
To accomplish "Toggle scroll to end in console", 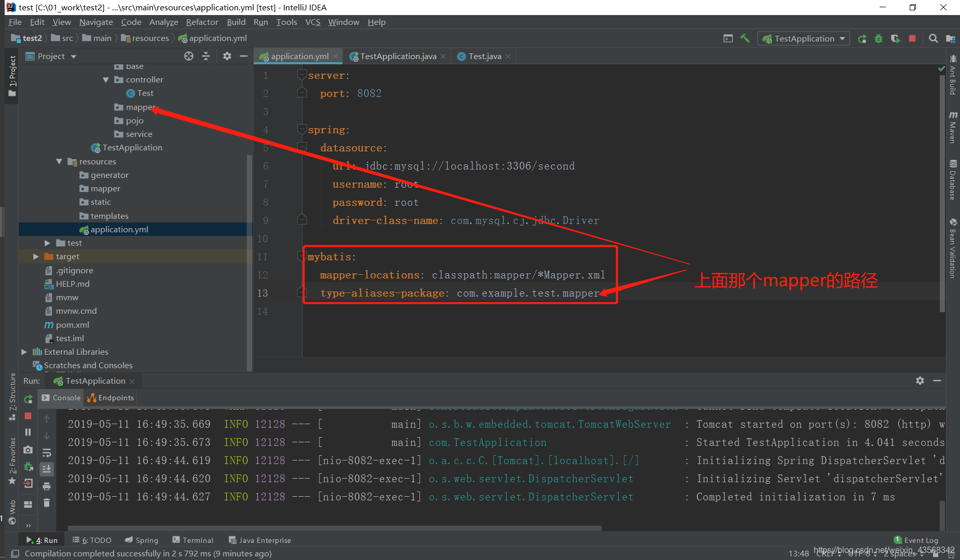I will 47,469.
